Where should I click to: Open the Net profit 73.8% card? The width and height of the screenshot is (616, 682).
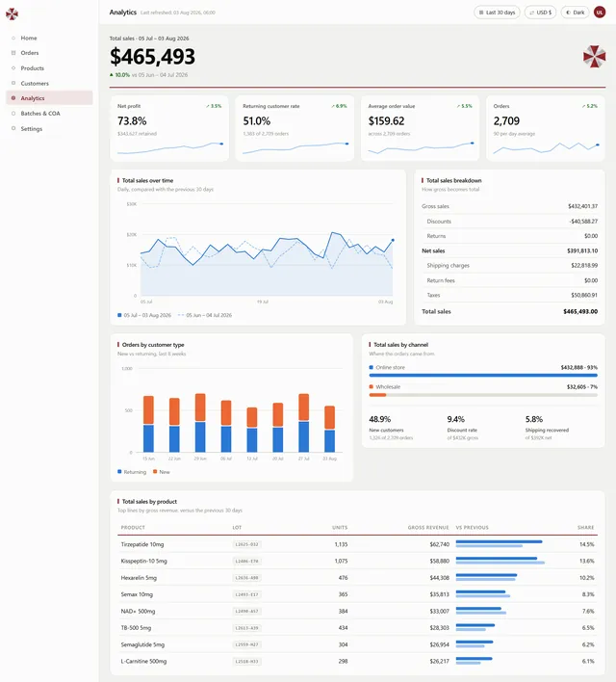coord(169,128)
